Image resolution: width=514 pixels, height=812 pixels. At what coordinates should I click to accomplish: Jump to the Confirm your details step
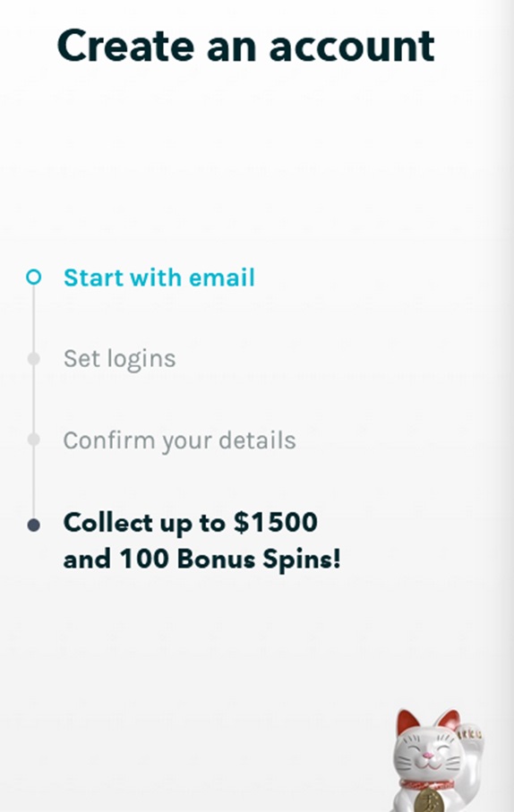coord(179,440)
